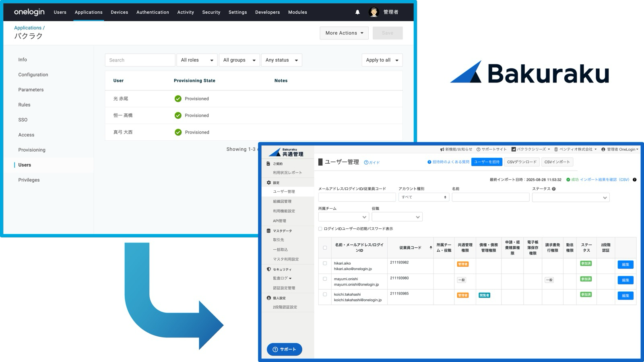Open the More Actions dropdown

coord(344,33)
